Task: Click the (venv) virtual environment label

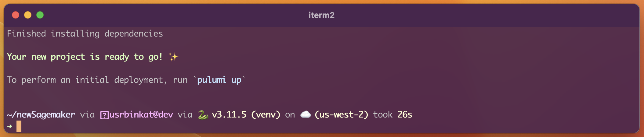Action: click(x=266, y=115)
